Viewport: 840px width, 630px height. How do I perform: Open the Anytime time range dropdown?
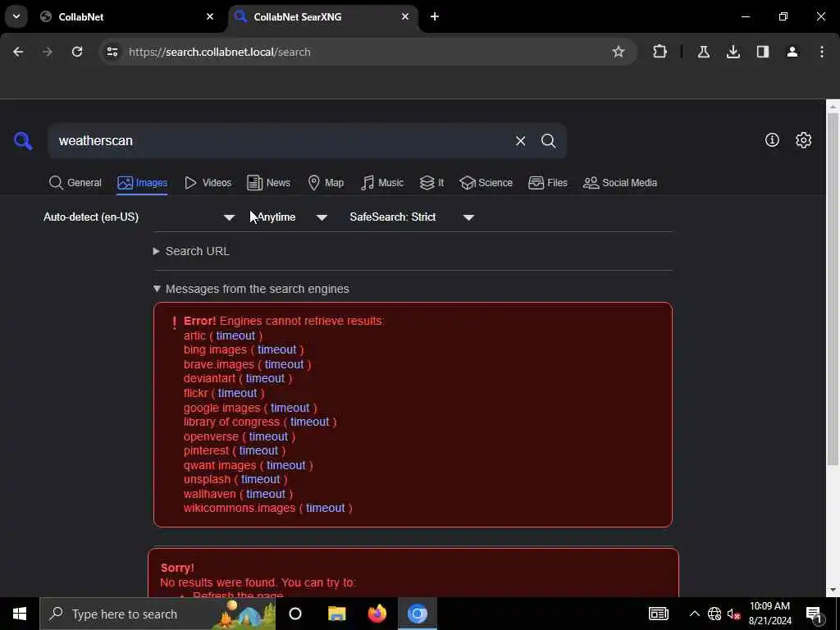click(292, 217)
